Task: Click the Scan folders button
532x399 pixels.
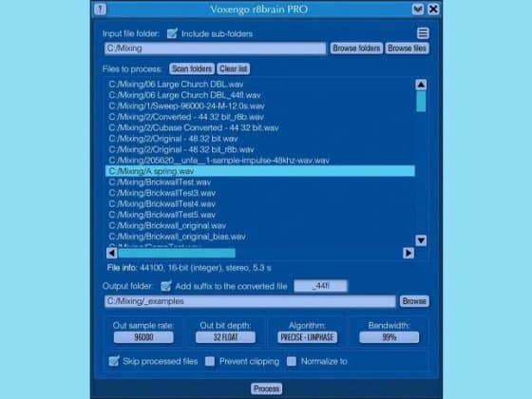Action: pyautogui.click(x=192, y=68)
